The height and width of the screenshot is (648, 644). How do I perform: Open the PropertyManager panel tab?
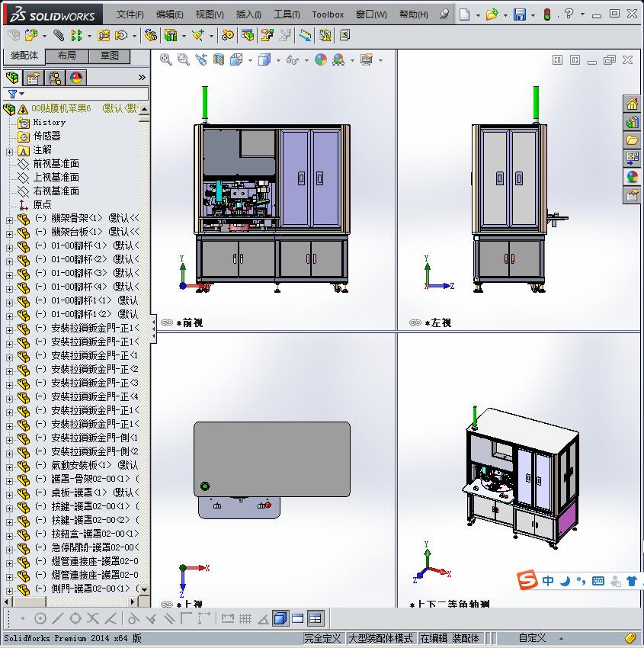coord(34,78)
